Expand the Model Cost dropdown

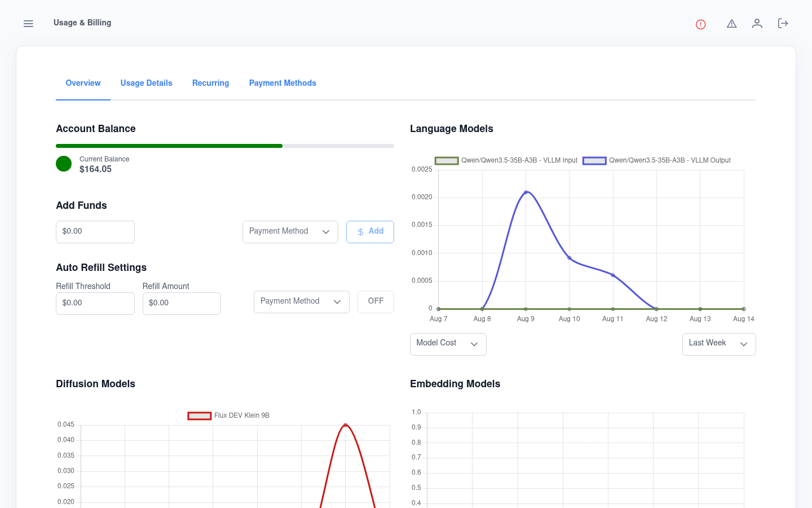click(x=448, y=344)
